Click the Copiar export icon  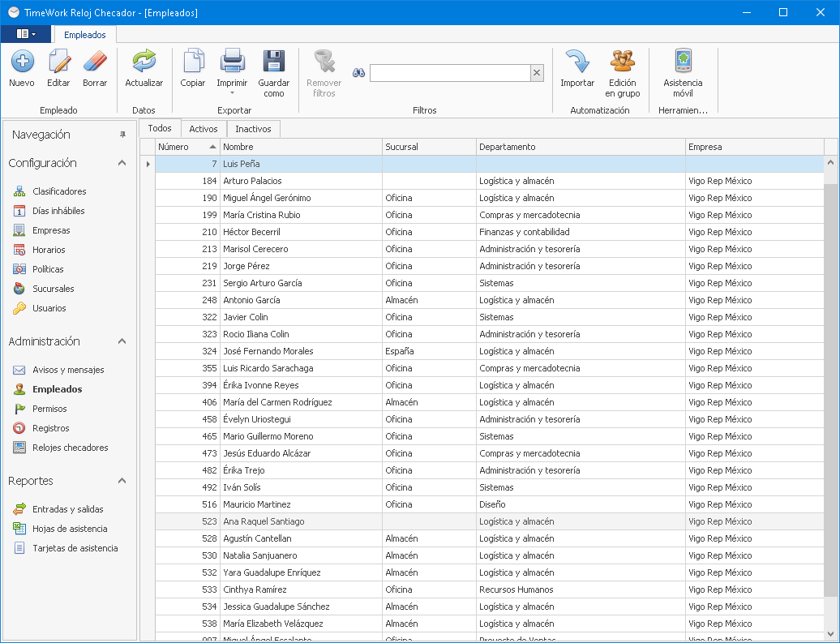click(193, 62)
